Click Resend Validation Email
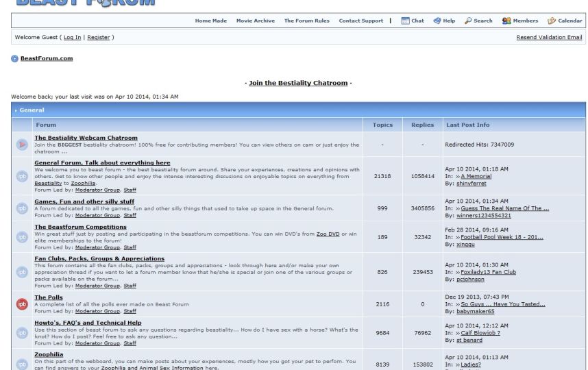Image resolution: width=588 pixels, height=370 pixels. (549, 38)
